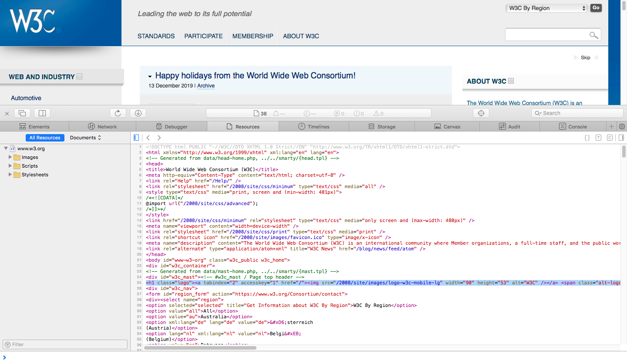The image size is (627, 364).
Task: Open the STANDARDS menu
Action: [156, 36]
